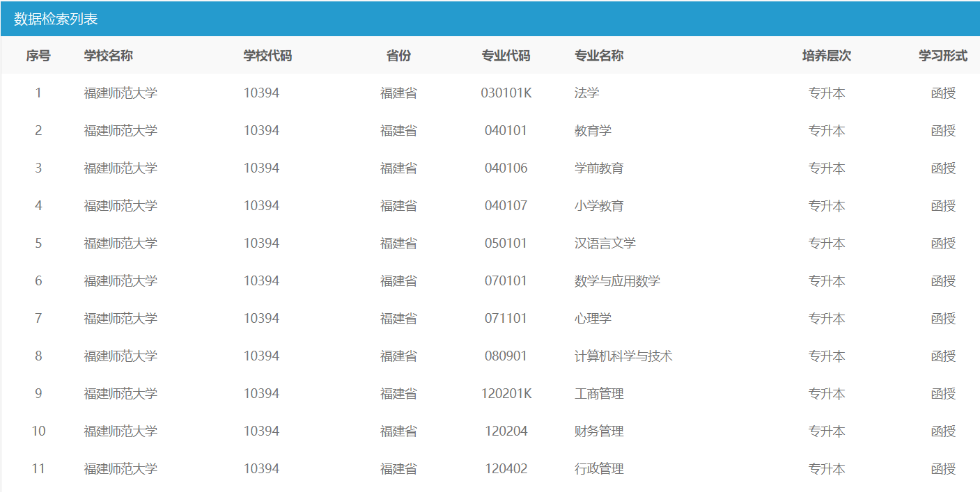Click the 学校代码 column header
Viewport: 980px width, 492px height.
tap(267, 56)
